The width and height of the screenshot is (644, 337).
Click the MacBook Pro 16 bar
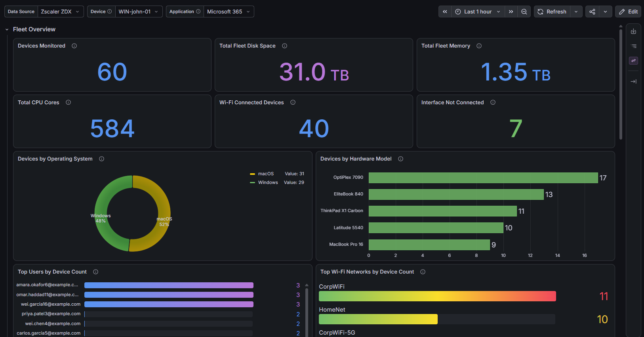pyautogui.click(x=429, y=245)
